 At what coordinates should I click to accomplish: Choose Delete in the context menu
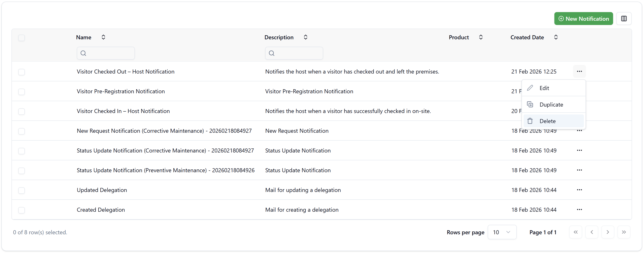pyautogui.click(x=553, y=121)
